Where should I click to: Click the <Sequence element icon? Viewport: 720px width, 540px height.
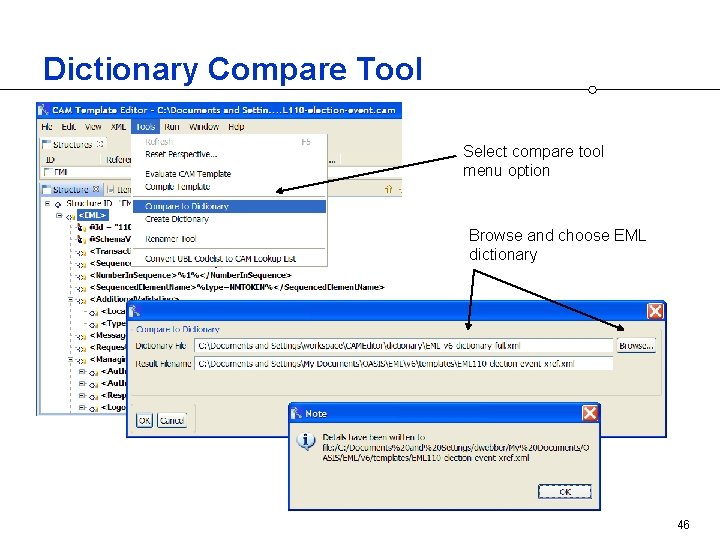(x=81, y=264)
